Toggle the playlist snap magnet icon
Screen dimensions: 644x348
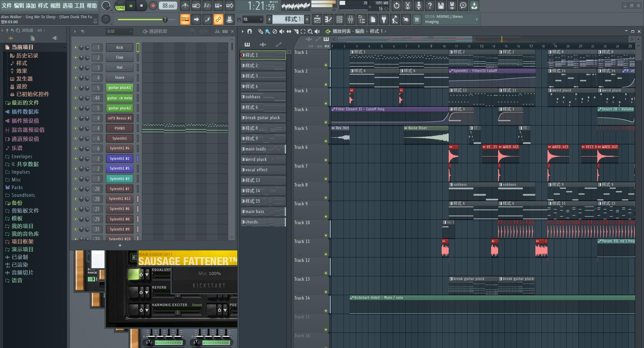coord(249,31)
